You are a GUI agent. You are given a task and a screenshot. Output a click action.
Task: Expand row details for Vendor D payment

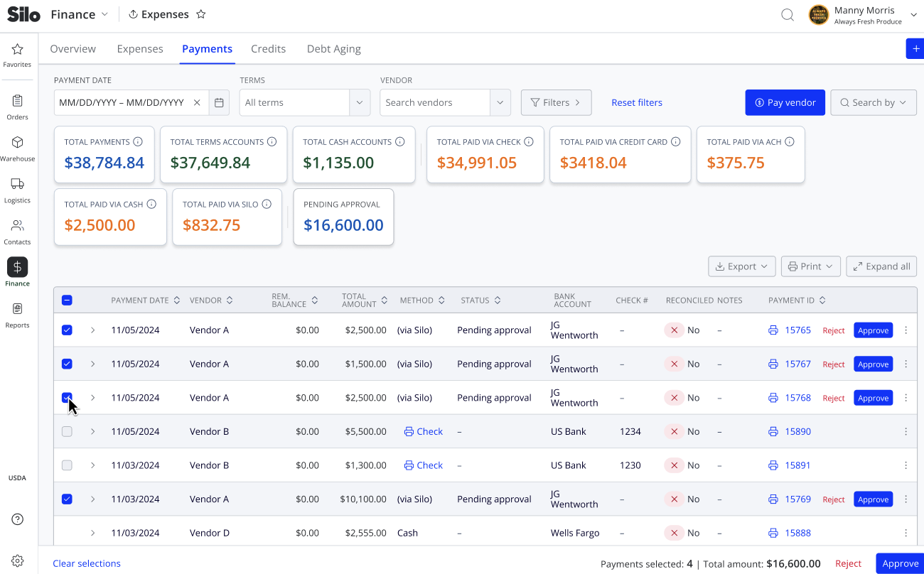(92, 533)
